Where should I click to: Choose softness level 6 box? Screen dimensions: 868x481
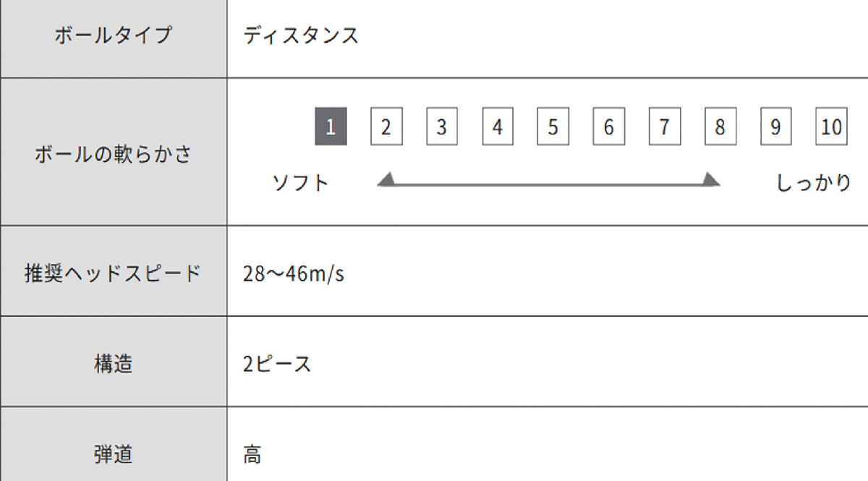608,127
